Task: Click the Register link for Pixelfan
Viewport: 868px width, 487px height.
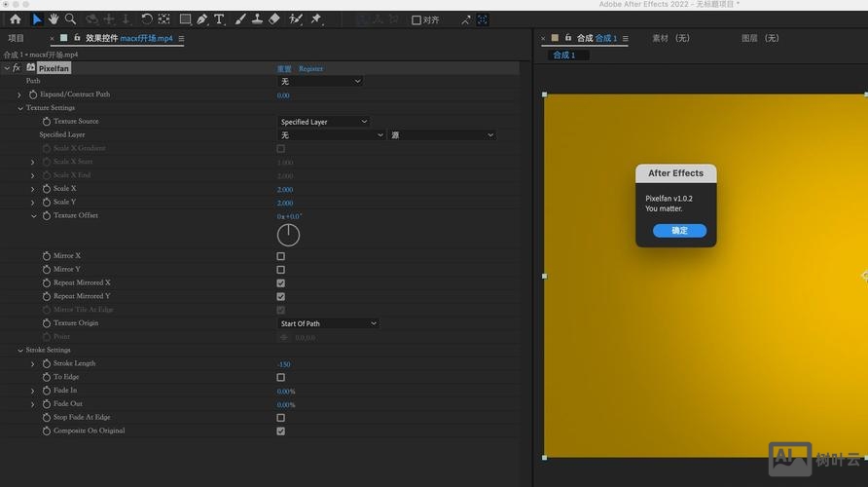Action: [310, 69]
